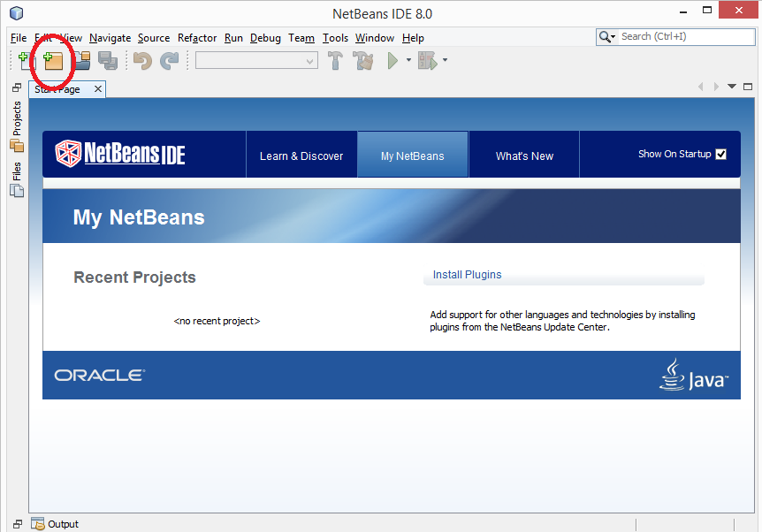Screen dimensions: 762x532
Task: Build the project using the hammer icon
Action: [334, 60]
